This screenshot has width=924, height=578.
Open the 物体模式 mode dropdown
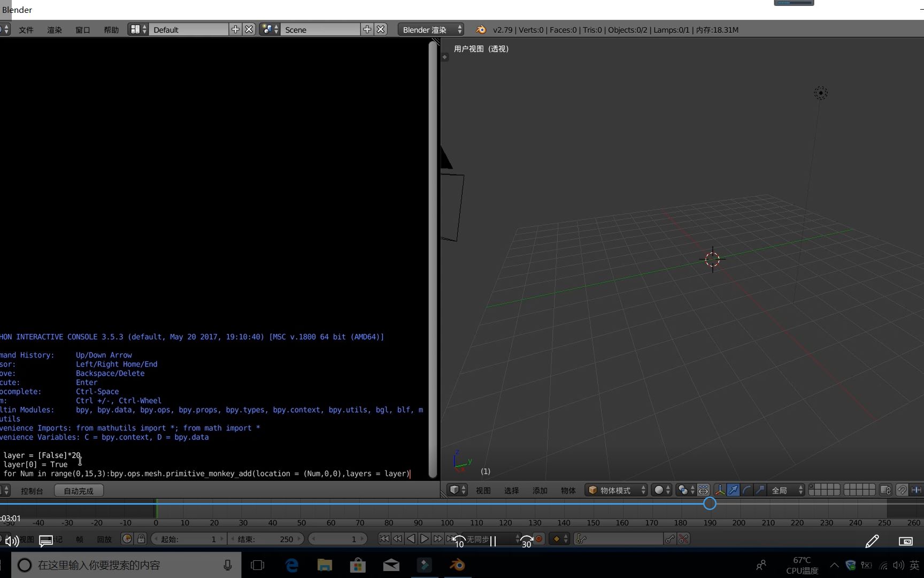click(615, 490)
